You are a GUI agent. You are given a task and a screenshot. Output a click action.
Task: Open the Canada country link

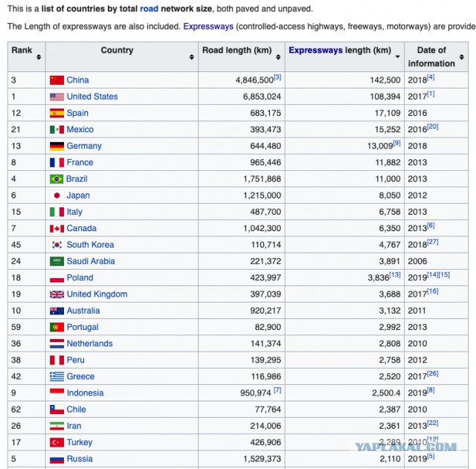click(81, 228)
